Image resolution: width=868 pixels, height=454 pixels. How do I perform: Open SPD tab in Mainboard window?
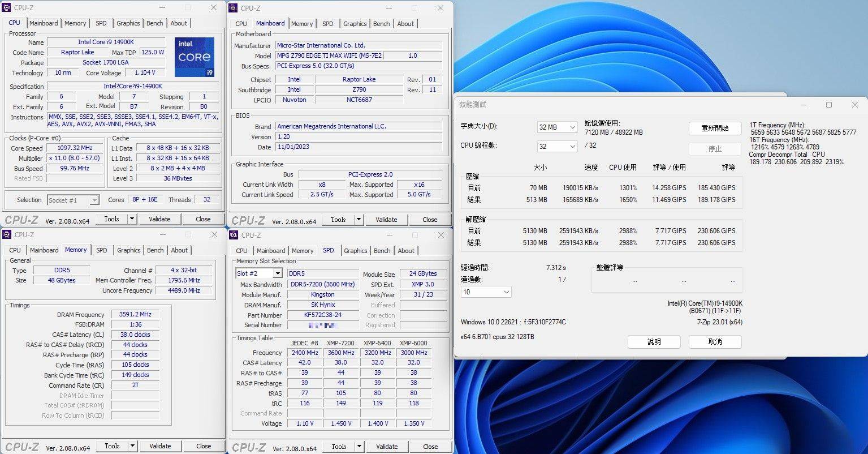point(327,24)
